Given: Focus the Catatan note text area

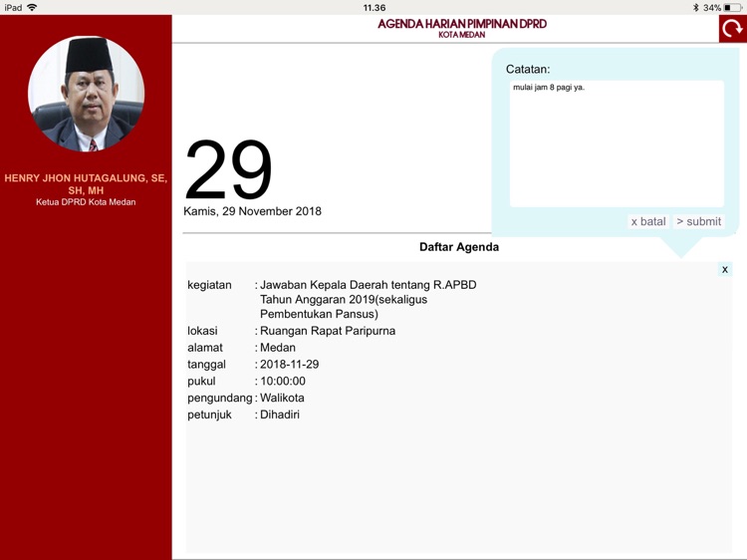Looking at the screenshot, I should (x=617, y=143).
